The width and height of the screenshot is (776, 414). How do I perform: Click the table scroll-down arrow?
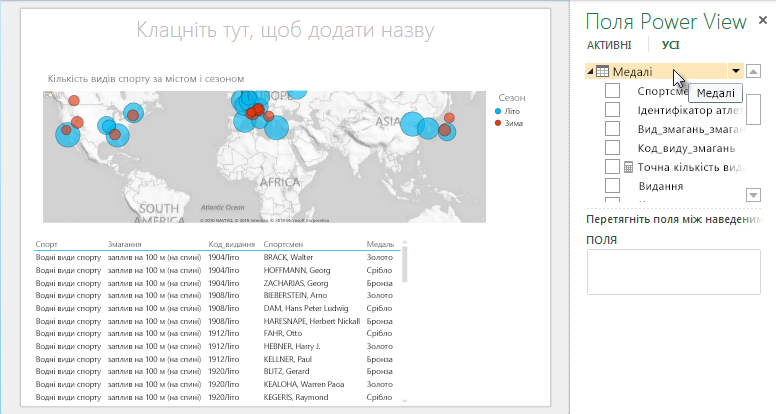(x=404, y=401)
